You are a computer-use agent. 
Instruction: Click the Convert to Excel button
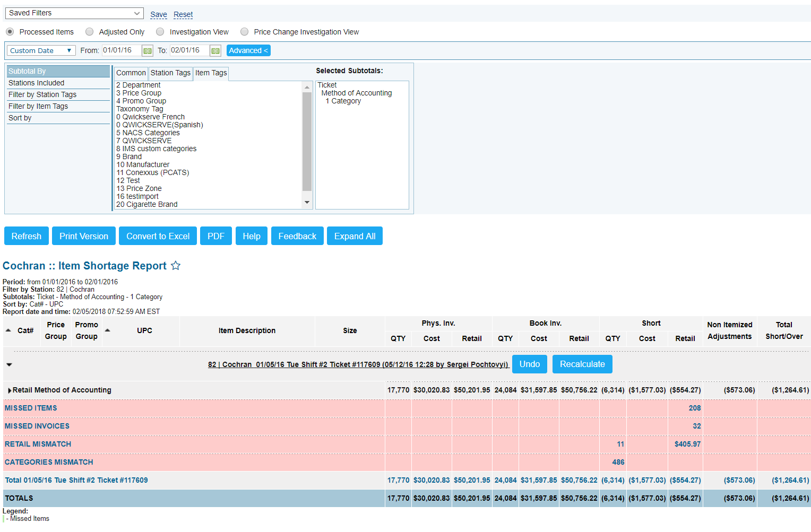(158, 236)
